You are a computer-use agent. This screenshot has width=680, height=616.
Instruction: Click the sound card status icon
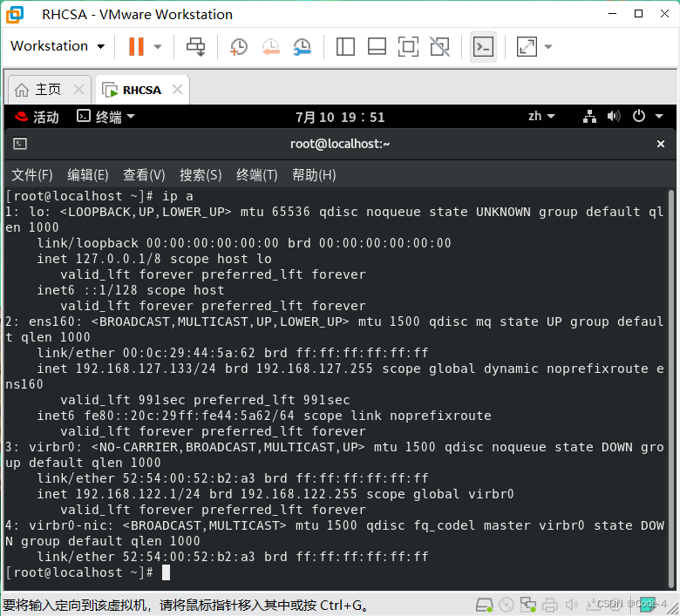pos(572,605)
